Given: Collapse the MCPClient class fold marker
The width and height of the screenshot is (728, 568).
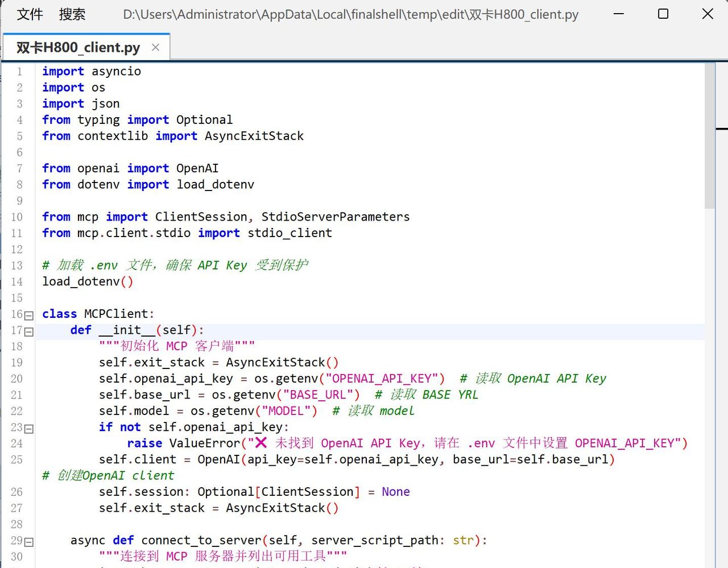Looking at the screenshot, I should click(x=29, y=315).
